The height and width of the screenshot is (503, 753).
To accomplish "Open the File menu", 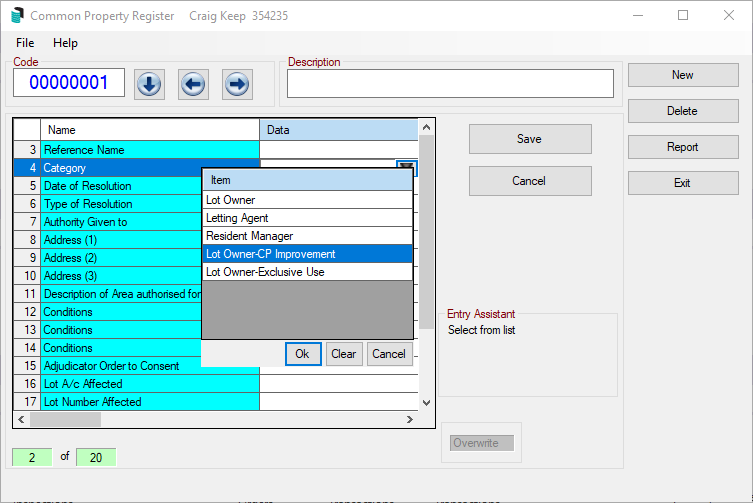I will click(x=25, y=43).
